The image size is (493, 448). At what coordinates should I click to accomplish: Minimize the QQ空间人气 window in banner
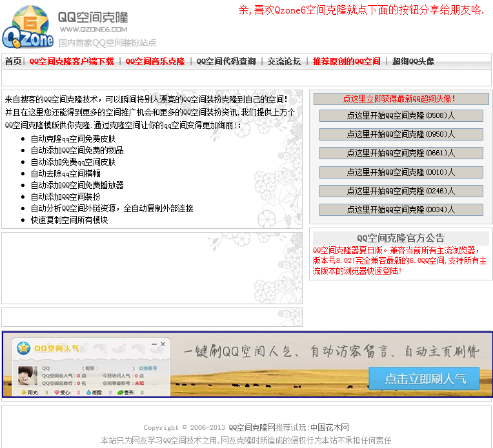(x=154, y=344)
